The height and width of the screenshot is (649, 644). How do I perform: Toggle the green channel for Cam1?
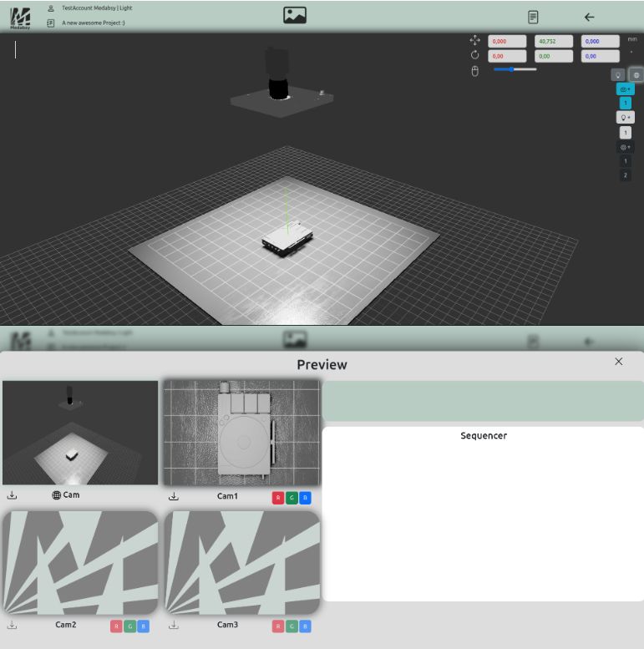(292, 498)
